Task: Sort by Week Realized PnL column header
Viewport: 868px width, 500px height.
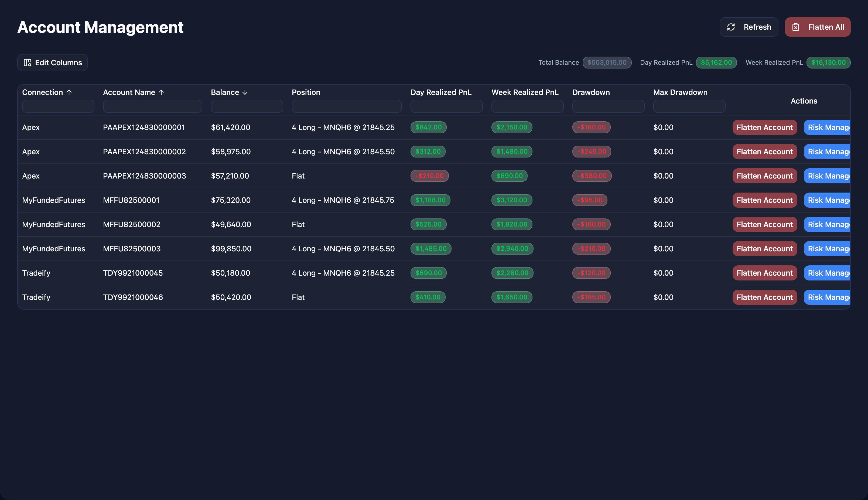Action: pyautogui.click(x=525, y=93)
